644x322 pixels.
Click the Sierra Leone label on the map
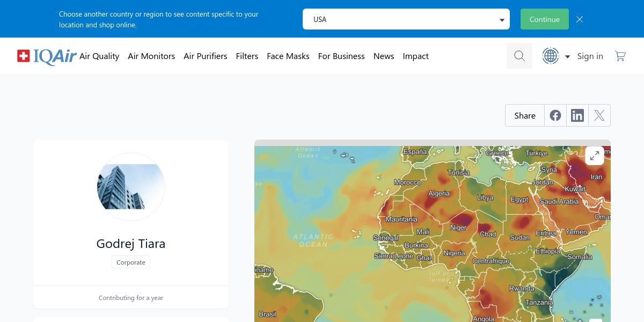[394, 257]
